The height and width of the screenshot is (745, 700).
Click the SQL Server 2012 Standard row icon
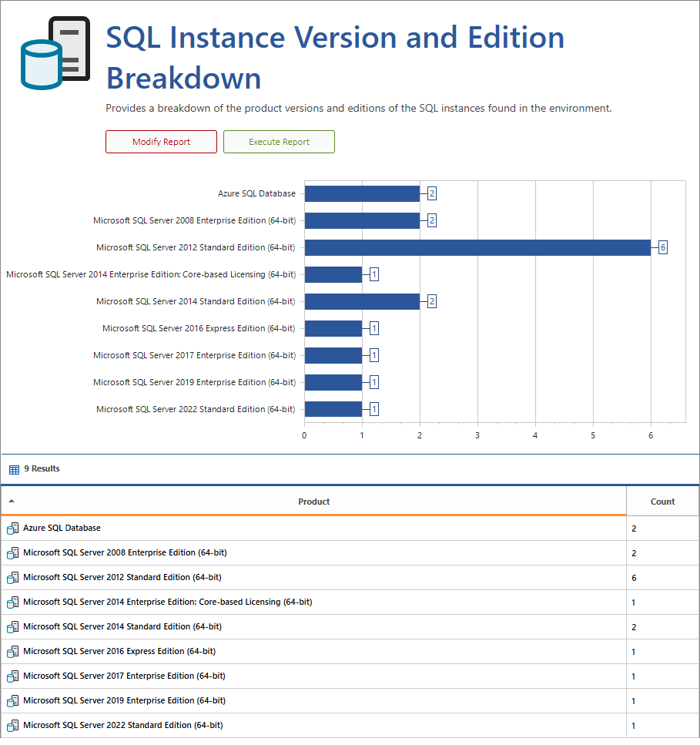pos(12,578)
